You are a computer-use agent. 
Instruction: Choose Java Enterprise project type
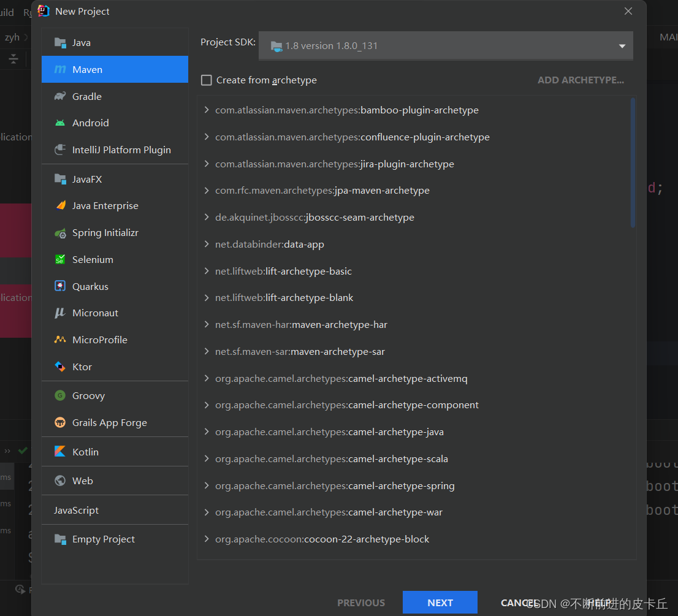tap(115, 206)
